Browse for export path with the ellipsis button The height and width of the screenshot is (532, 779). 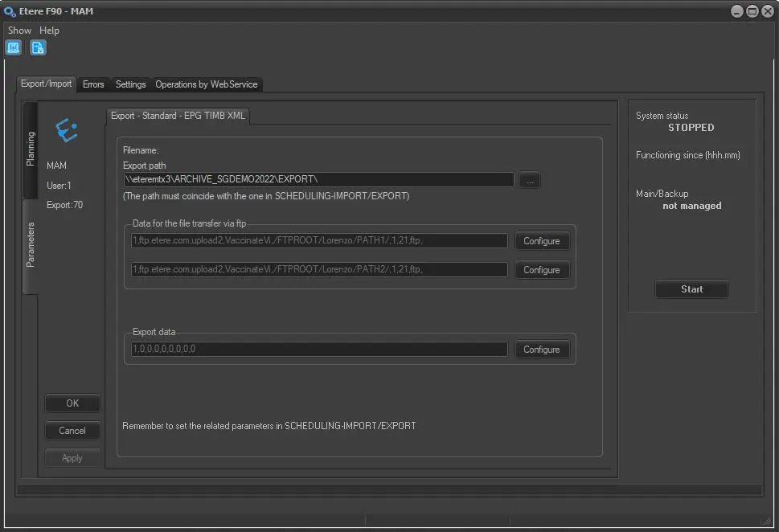click(530, 181)
